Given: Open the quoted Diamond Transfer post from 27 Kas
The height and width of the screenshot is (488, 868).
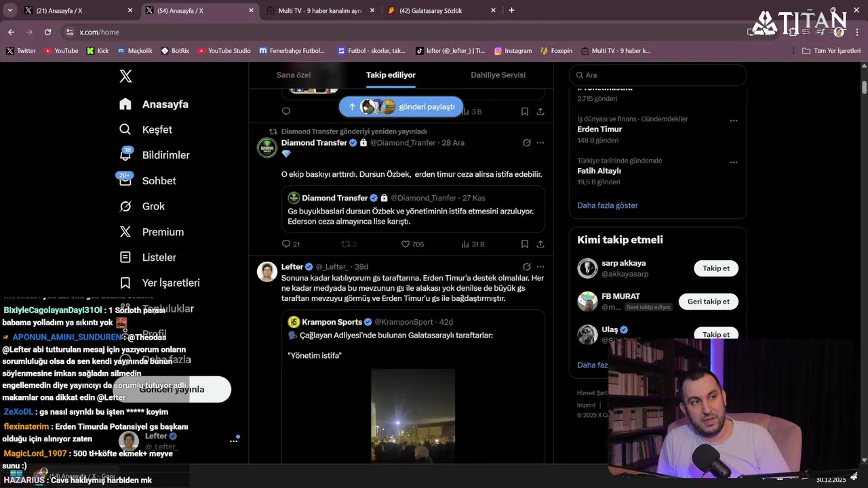Looking at the screenshot, I should [414, 209].
